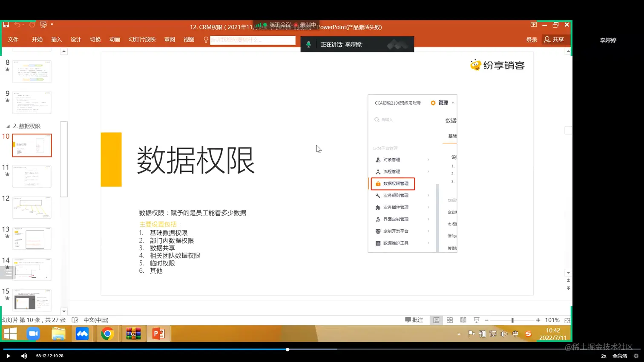Viewport: 644px width, 362px height.
Task: Click the video progress bar handle
Action: coord(287,350)
